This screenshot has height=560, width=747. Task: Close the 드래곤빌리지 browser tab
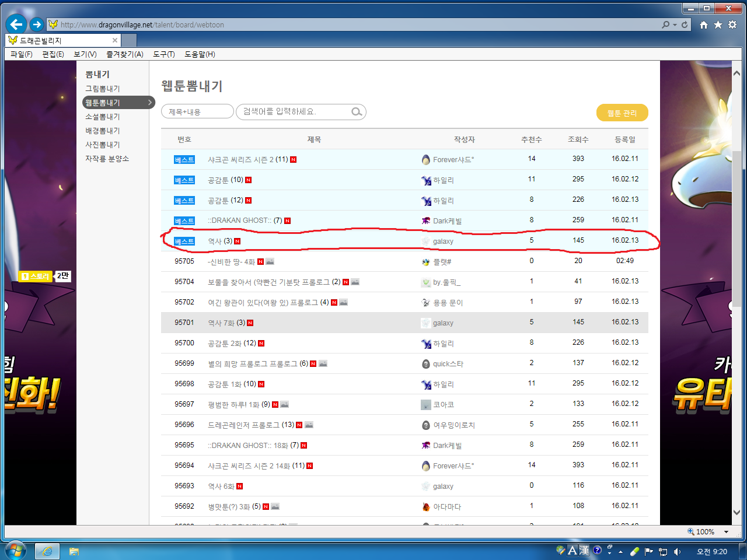[115, 40]
